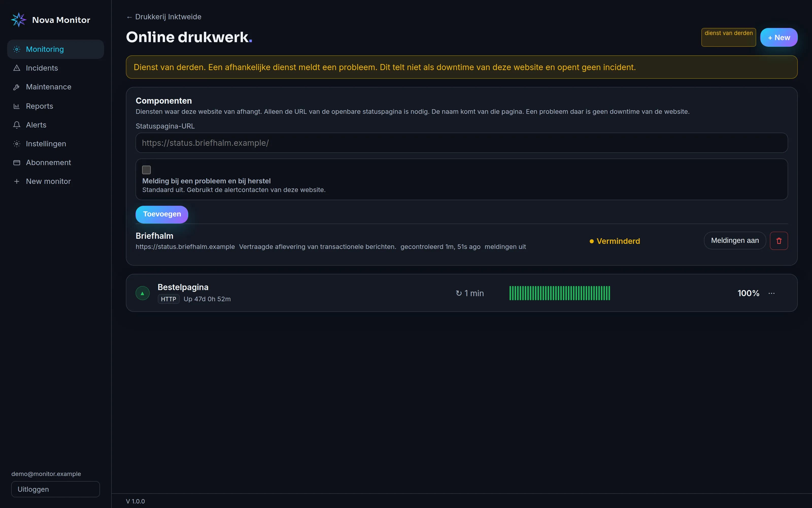The height and width of the screenshot is (508, 812).
Task: Click the Reports bar chart icon
Action: (x=17, y=106)
